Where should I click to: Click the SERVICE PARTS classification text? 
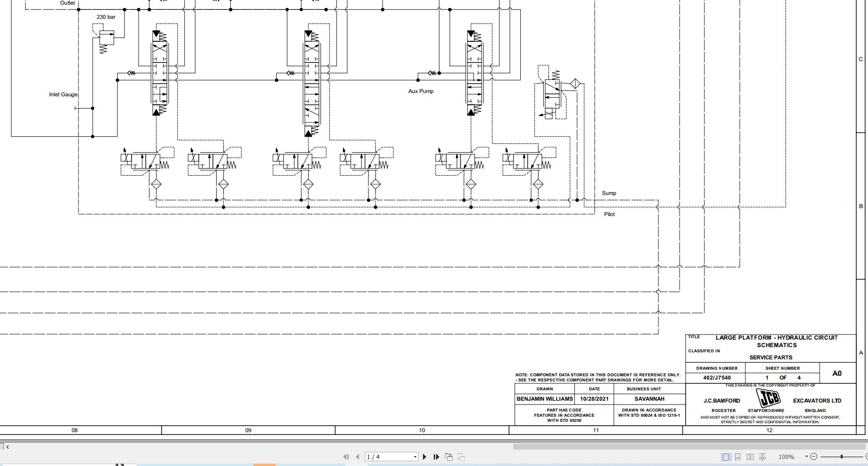[771, 357]
